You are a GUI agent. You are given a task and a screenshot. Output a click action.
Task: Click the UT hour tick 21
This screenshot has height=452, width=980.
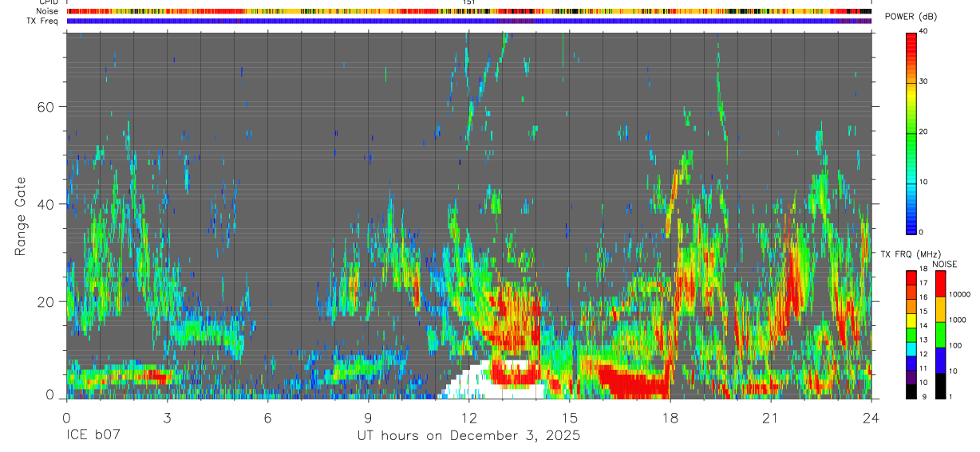tap(770, 417)
